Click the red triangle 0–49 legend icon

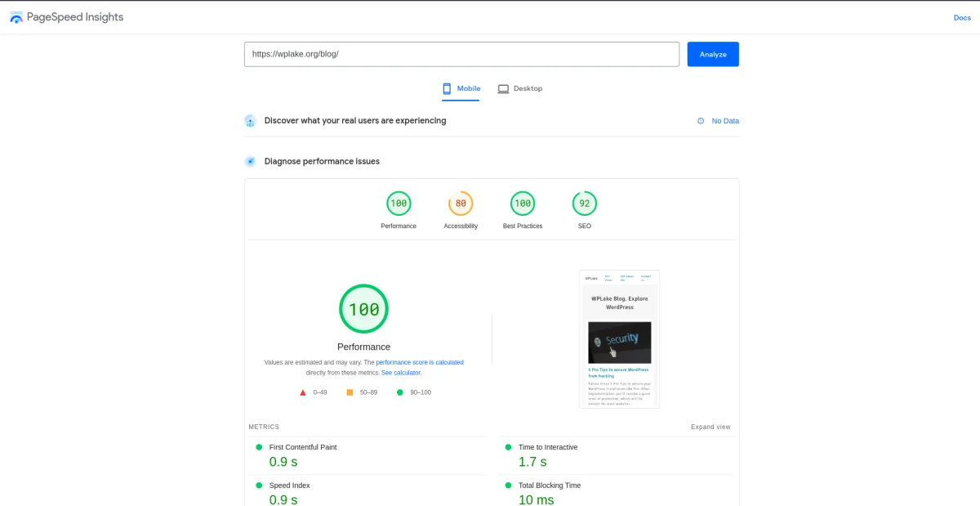tap(303, 392)
